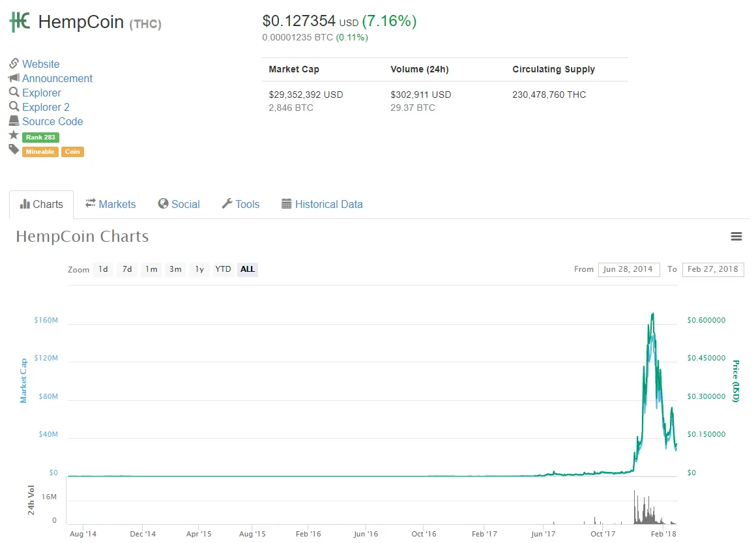This screenshot has height=543, width=756.
Task: Click the laptop icon beside Source Code
Action: tap(14, 121)
